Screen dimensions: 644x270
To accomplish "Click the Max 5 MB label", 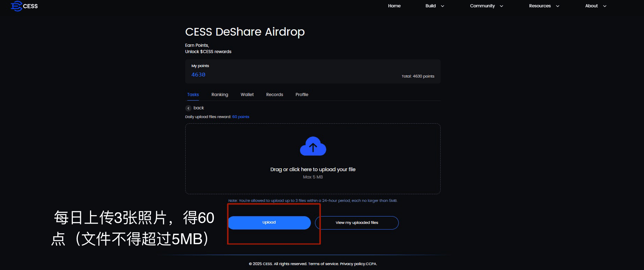I will (313, 177).
